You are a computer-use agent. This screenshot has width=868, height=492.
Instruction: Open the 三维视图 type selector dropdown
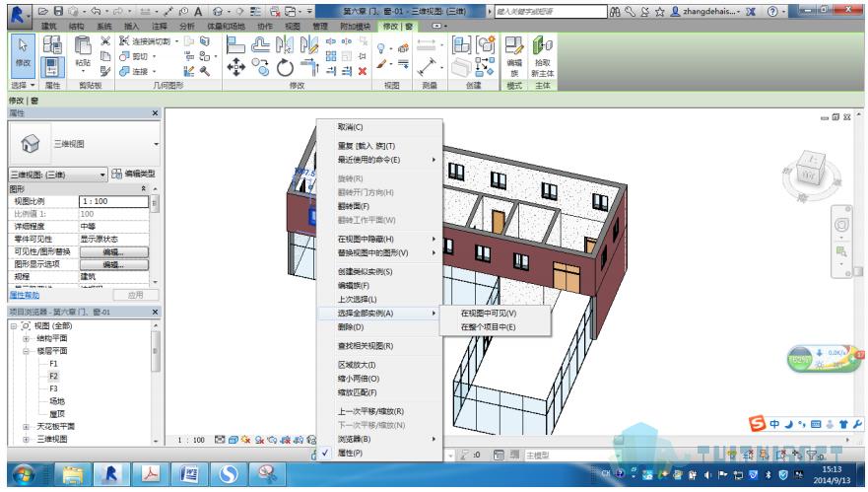point(156,144)
